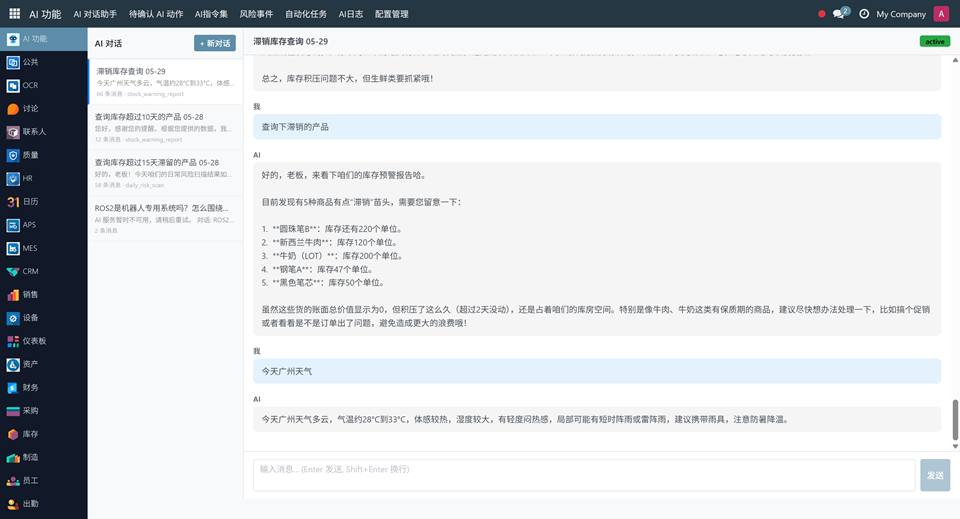Open the AI 功能 sidebar app
Viewport: 960px width, 519px height.
(x=43, y=39)
